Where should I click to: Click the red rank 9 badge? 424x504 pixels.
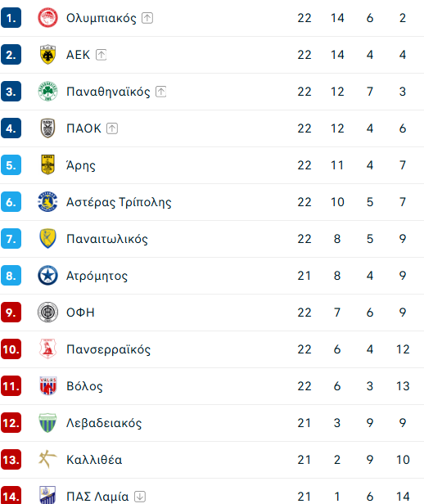pos(11,312)
